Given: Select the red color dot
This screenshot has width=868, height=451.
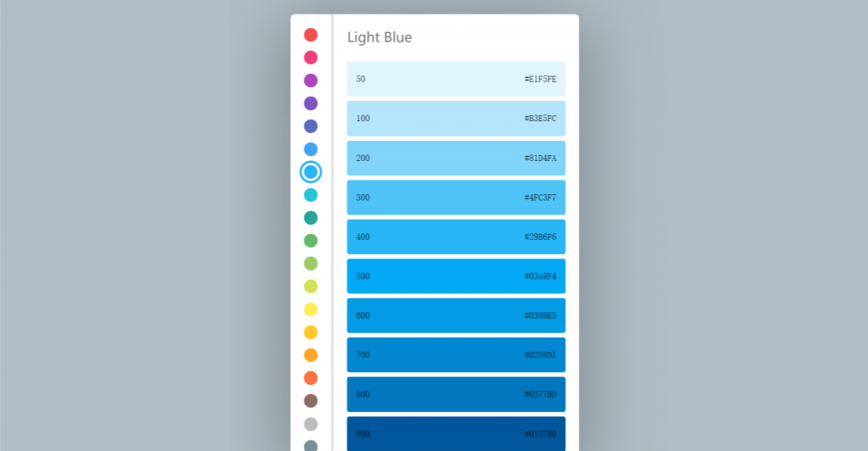Looking at the screenshot, I should (311, 35).
